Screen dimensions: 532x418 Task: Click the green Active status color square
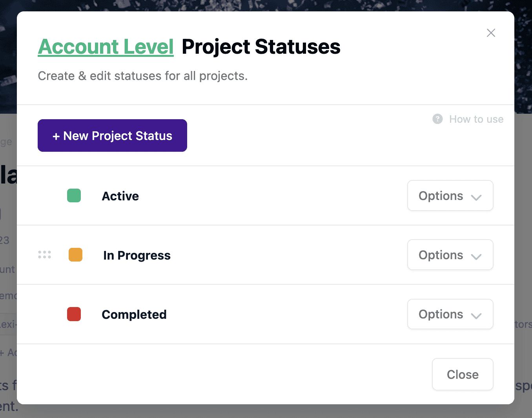click(x=74, y=196)
